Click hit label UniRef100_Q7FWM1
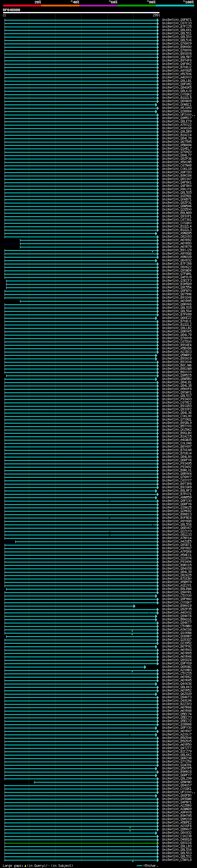 pos(176,274)
